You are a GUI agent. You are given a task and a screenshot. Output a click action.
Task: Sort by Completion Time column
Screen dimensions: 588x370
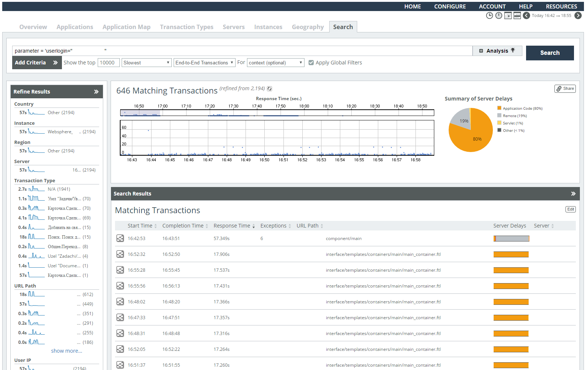(185, 226)
